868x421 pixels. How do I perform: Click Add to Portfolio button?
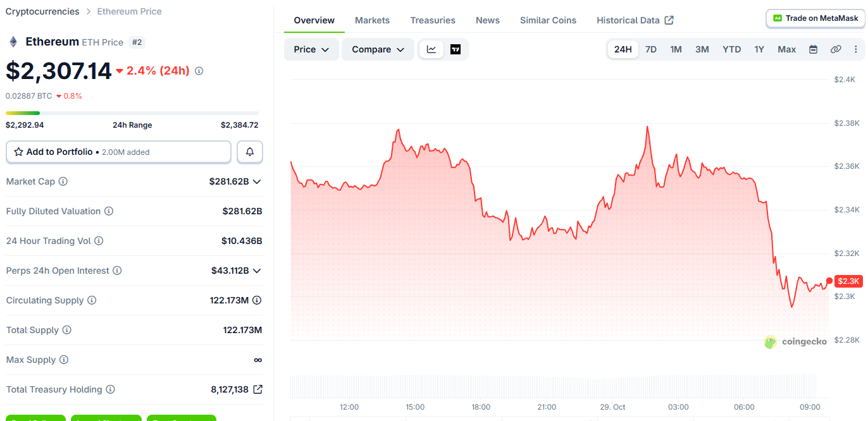click(118, 152)
